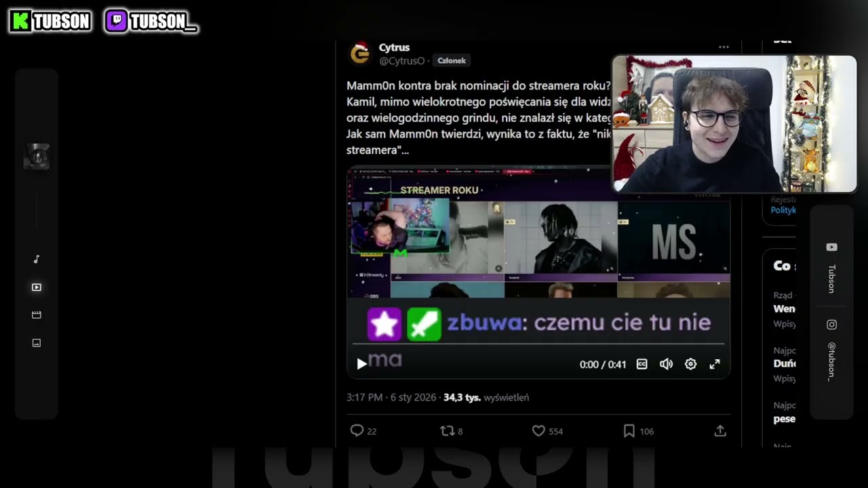Click the Członek member badge
This screenshot has width=868, height=488.
[452, 61]
